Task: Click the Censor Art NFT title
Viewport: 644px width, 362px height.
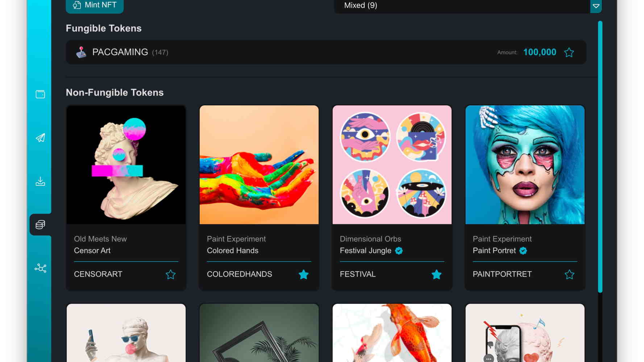Action: point(92,251)
